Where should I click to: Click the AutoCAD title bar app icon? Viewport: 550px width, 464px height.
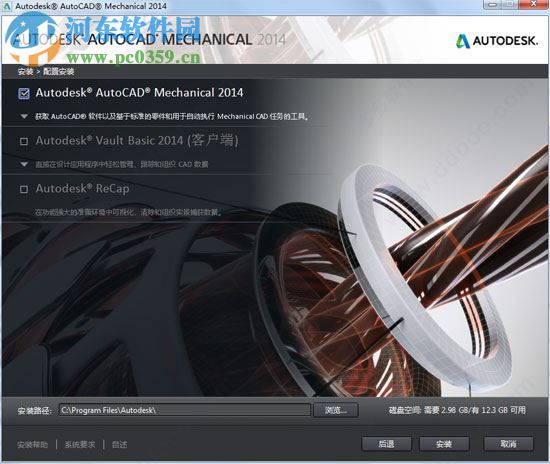[x=7, y=6]
